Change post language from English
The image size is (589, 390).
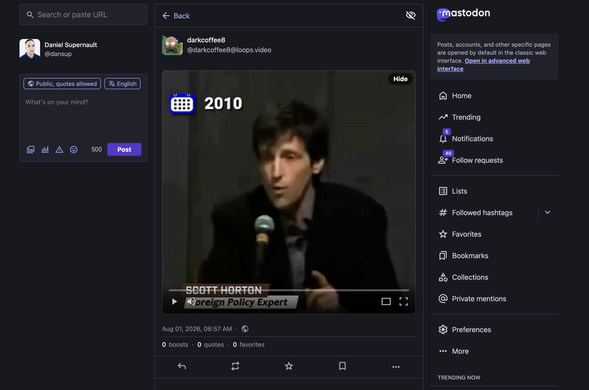pos(122,84)
